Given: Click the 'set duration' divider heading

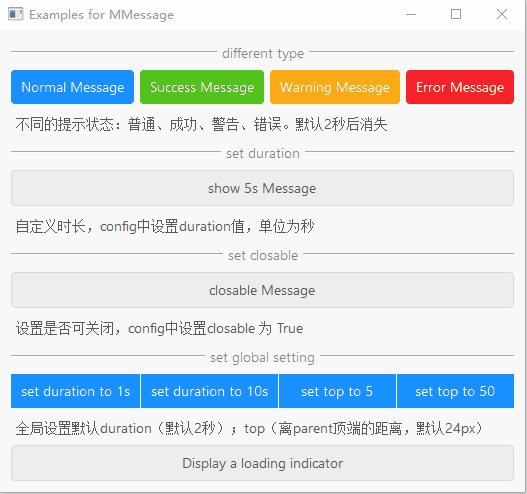Looking at the screenshot, I should 263,154.
